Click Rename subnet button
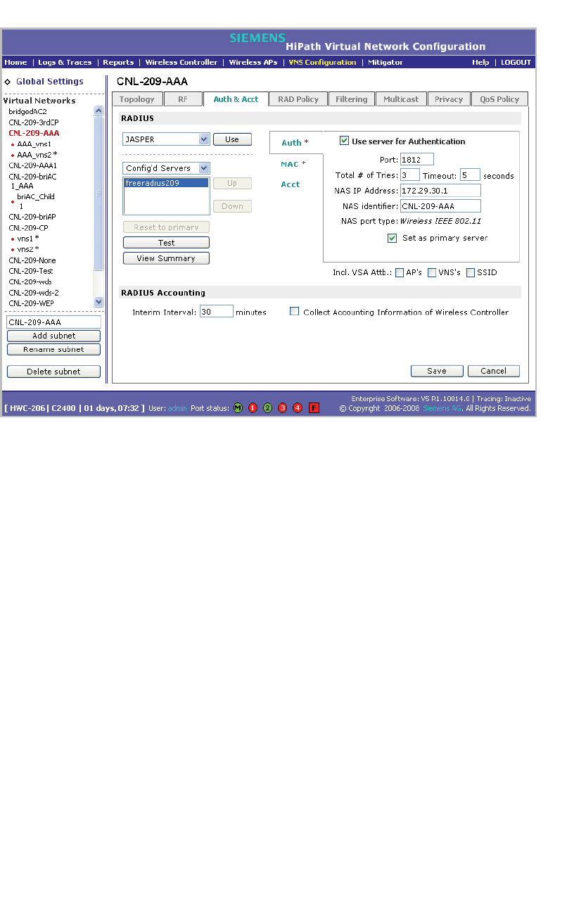 pyautogui.click(x=53, y=349)
